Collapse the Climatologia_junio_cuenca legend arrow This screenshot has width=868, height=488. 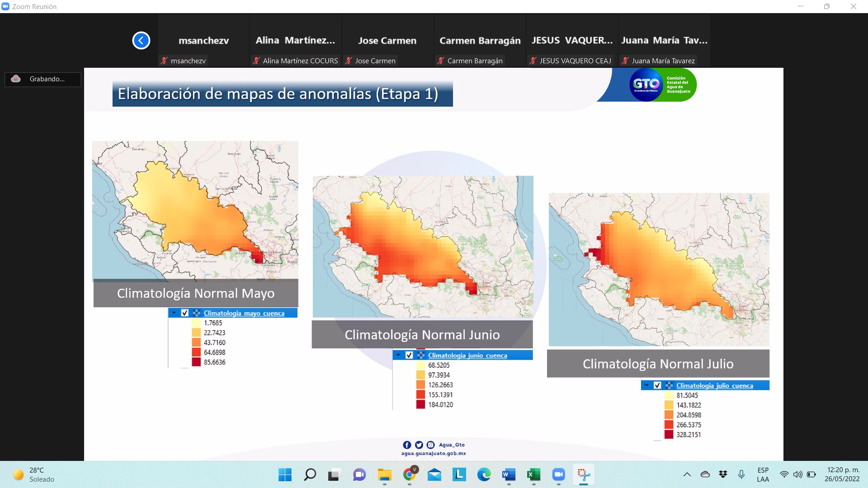398,355
